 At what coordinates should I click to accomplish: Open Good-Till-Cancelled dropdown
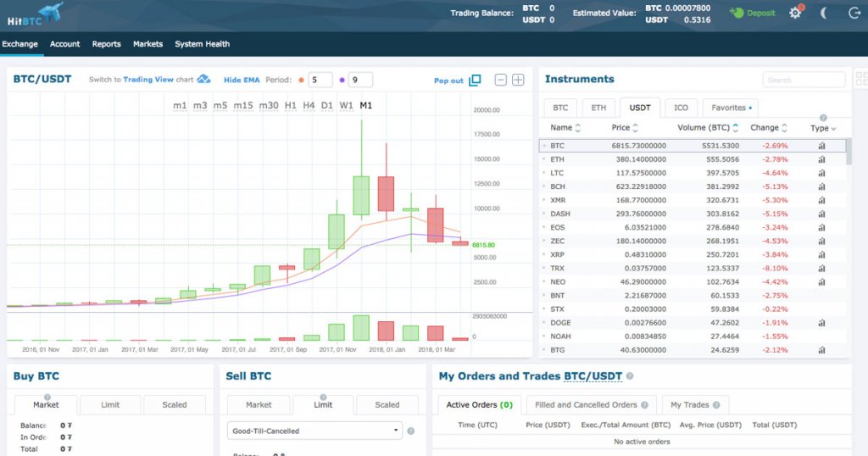[x=314, y=431]
